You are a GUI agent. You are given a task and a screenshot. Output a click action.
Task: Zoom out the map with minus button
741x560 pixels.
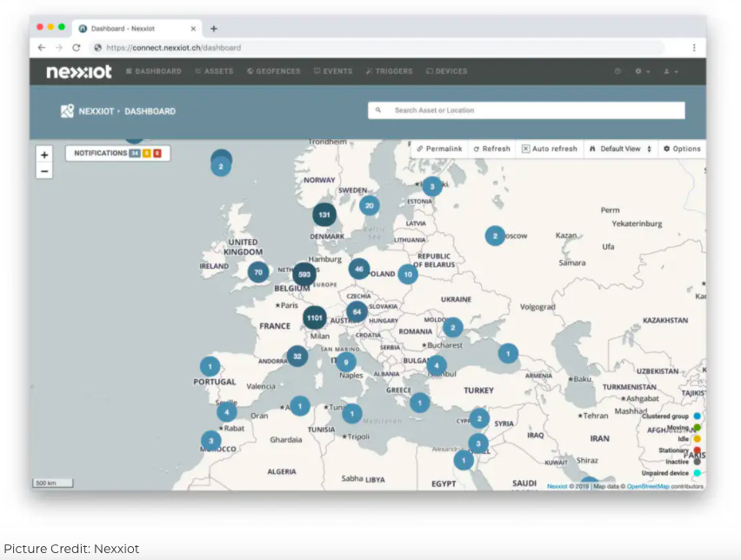(x=44, y=171)
